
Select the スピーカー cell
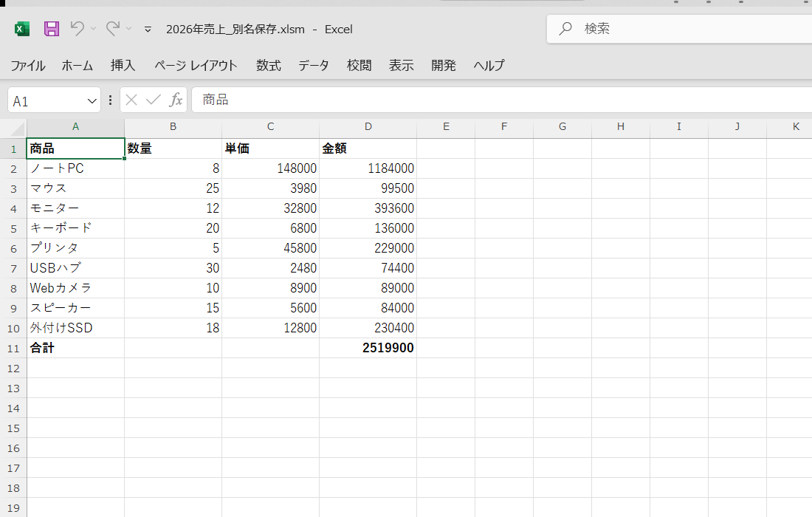pyautogui.click(x=75, y=308)
